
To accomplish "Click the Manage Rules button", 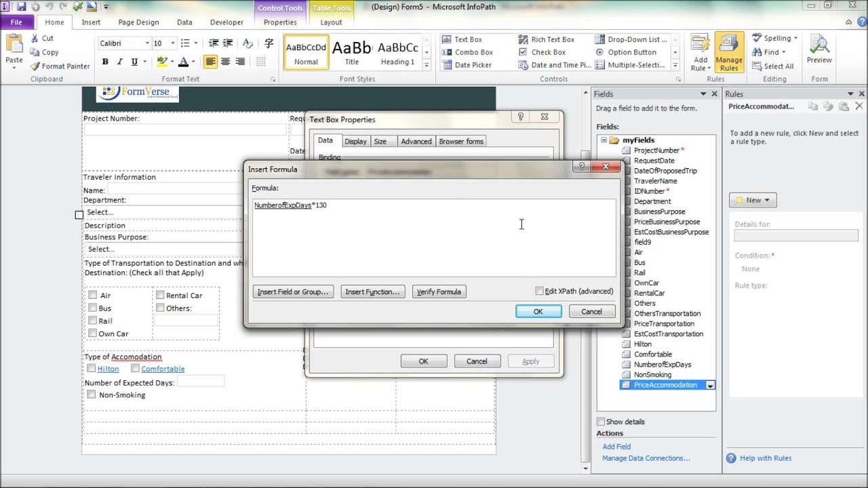I will click(x=729, y=54).
